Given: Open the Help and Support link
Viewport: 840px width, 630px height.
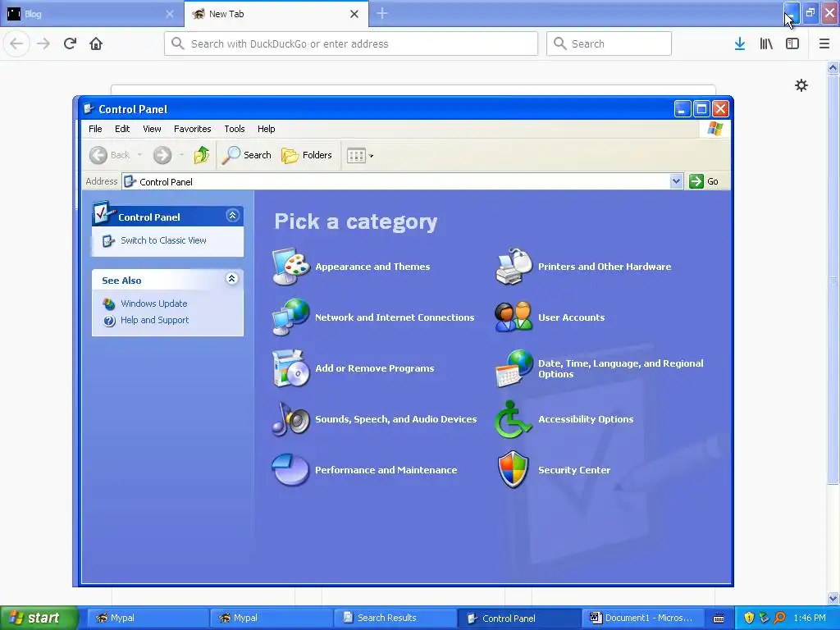Looking at the screenshot, I should (155, 320).
